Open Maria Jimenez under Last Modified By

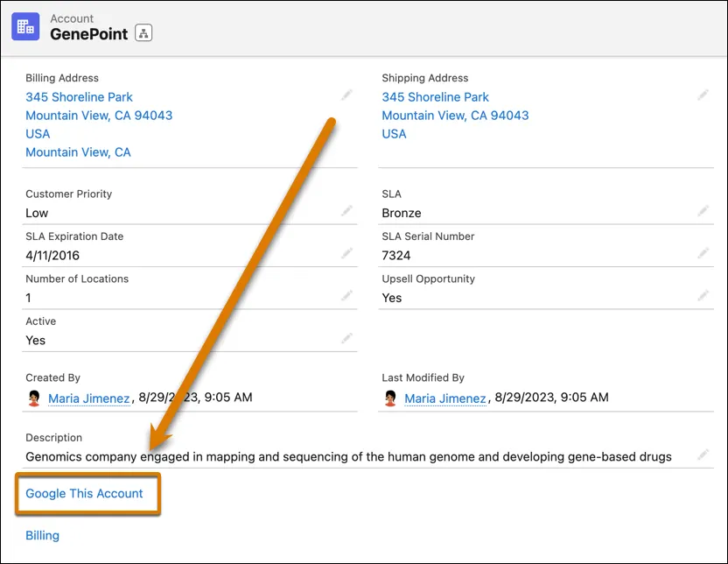point(444,398)
